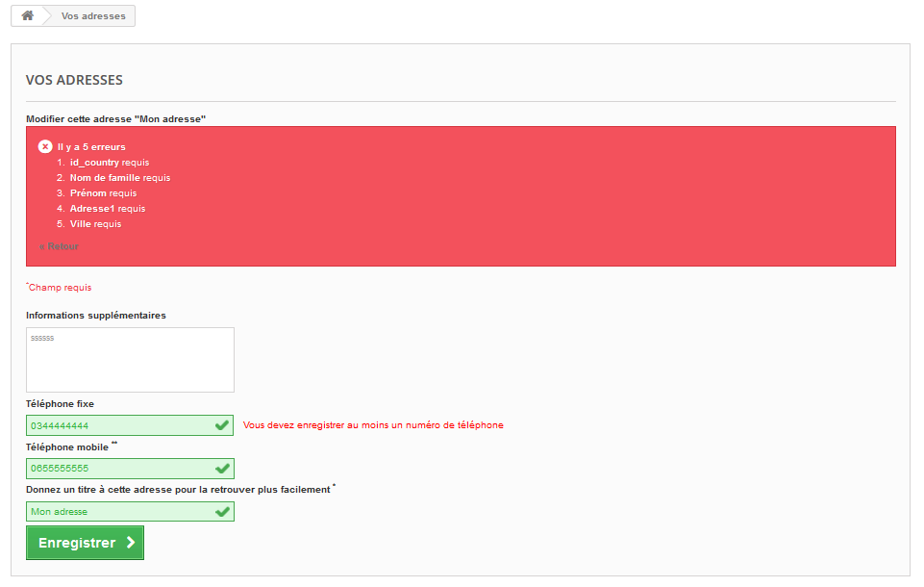Go to home via breadcrumb house icon
The width and height of the screenshot is (924, 587).
[x=27, y=16]
